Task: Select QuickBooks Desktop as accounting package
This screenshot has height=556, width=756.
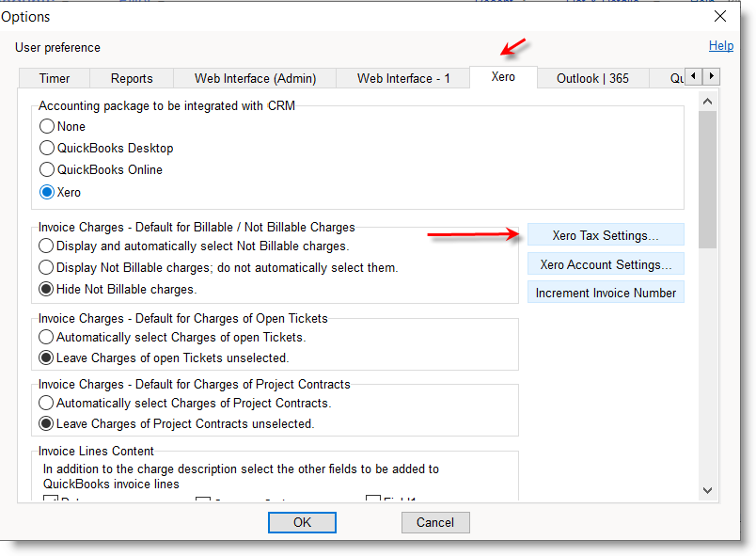Action: click(x=47, y=148)
